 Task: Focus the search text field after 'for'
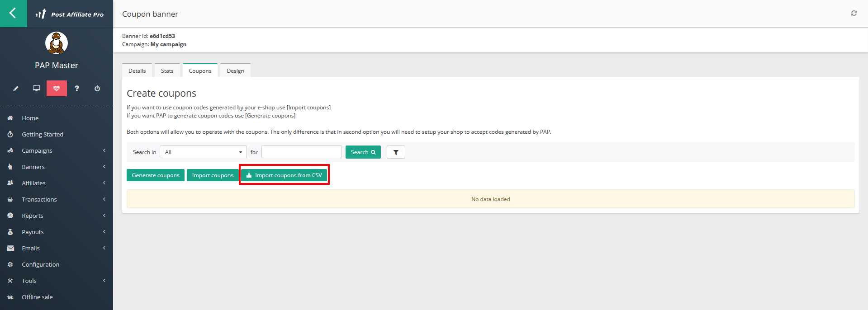tap(301, 152)
